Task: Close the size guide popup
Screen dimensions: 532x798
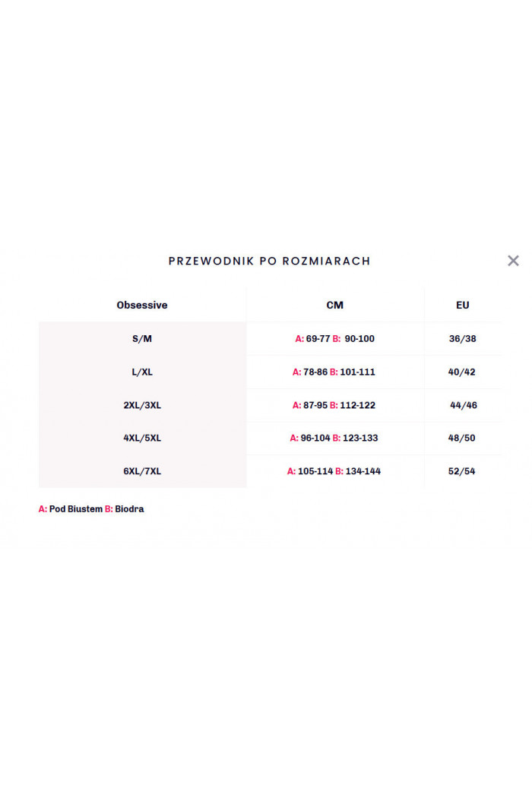Action: pyautogui.click(x=513, y=261)
